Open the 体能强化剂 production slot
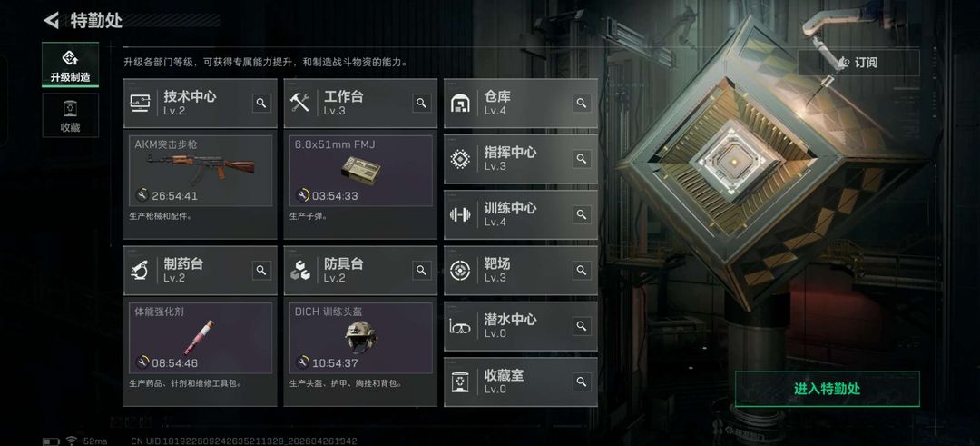 pos(201,338)
